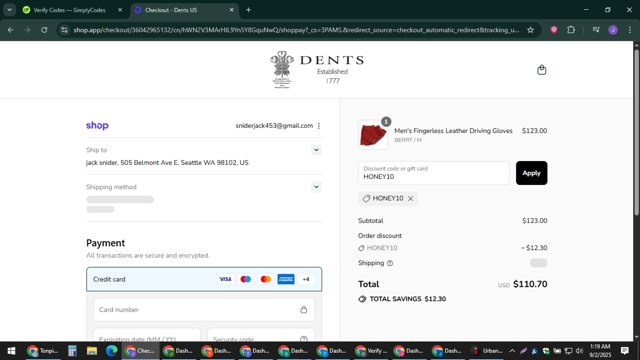The image size is (640, 360).
Task: Click the sniderjack453@gmail.com email text
Action: (274, 126)
